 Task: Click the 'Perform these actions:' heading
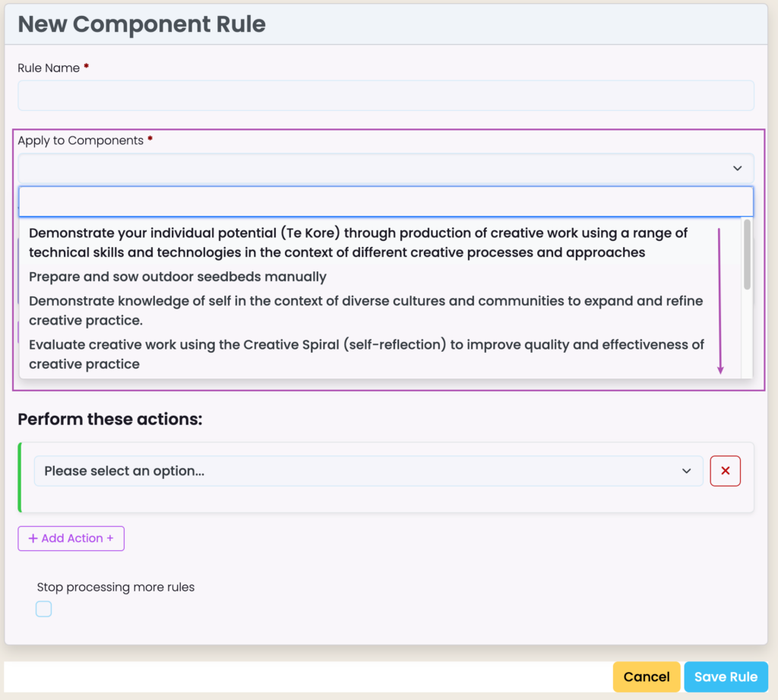110,419
